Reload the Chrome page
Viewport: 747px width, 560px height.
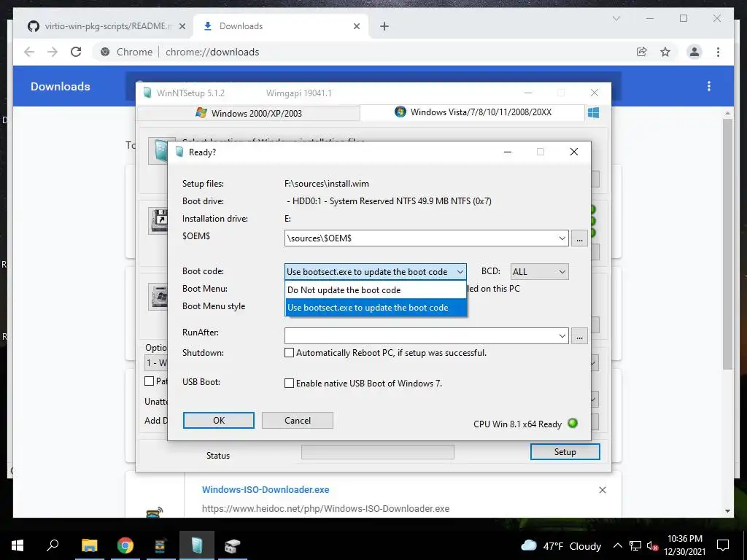pyautogui.click(x=76, y=52)
